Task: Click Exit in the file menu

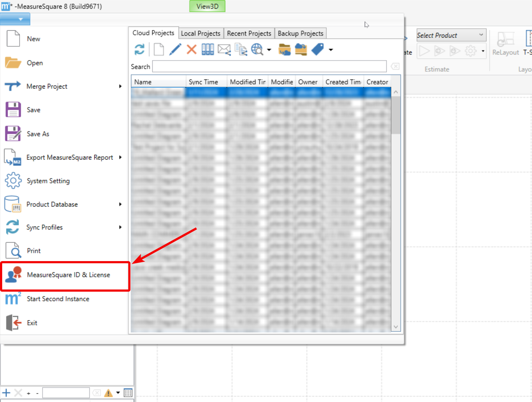Action: (64, 323)
